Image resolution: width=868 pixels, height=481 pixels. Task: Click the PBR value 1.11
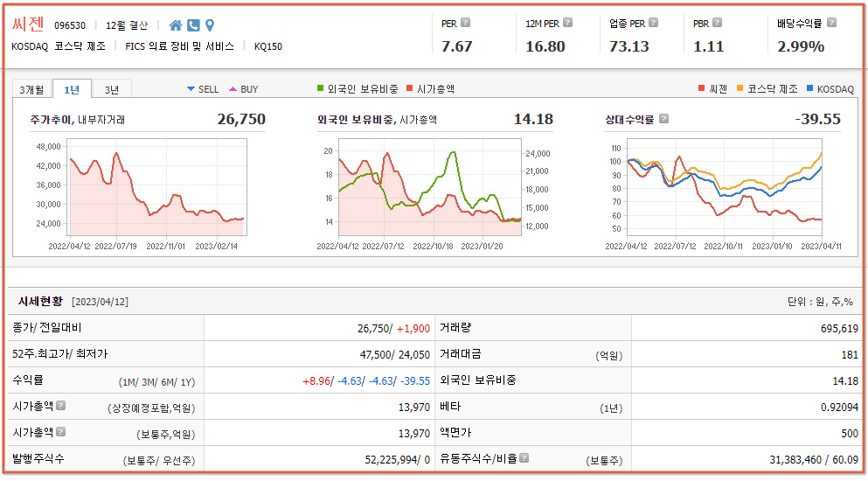coord(709,46)
